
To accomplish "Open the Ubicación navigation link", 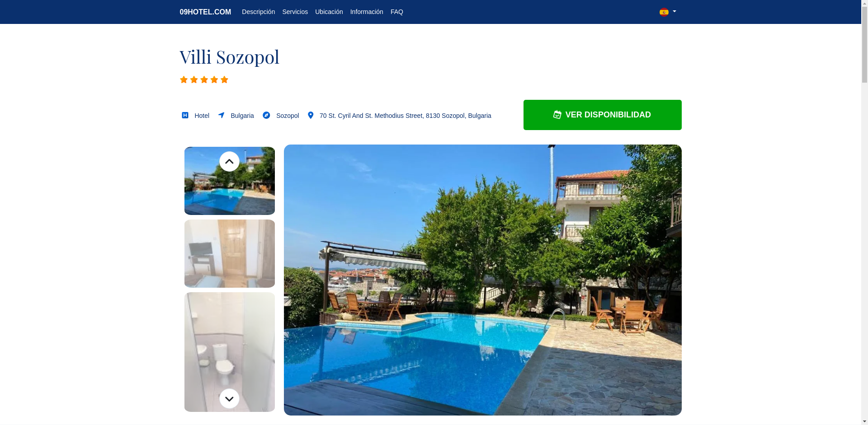I will (x=329, y=12).
